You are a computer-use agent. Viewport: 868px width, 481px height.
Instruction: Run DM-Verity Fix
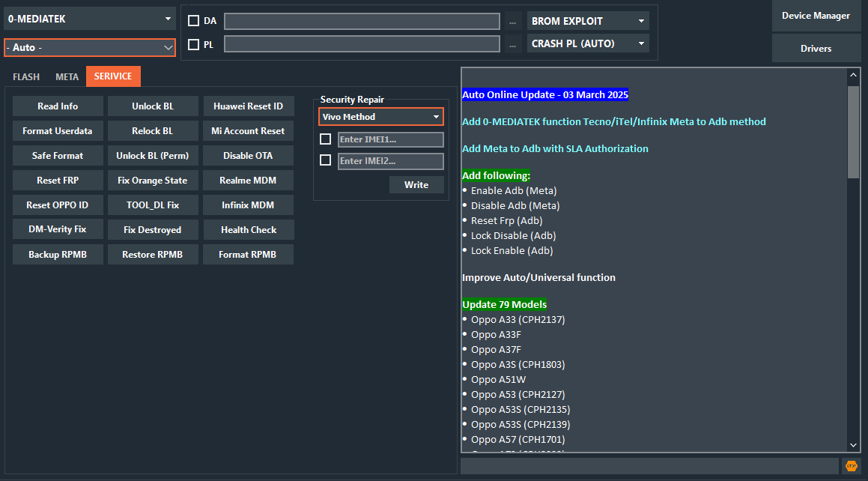(x=58, y=229)
